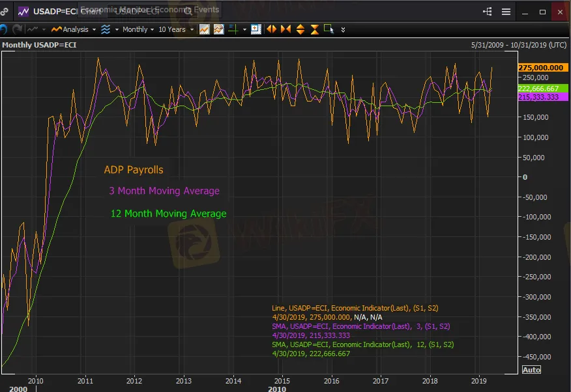Click the link chain icon in title bar
Viewport: 571px width, 392px height.
(4, 11)
